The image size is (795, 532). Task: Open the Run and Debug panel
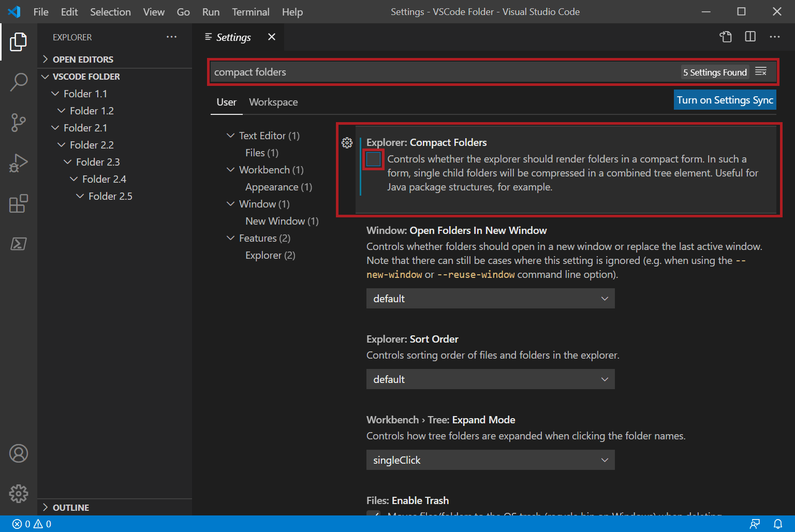tap(19, 163)
